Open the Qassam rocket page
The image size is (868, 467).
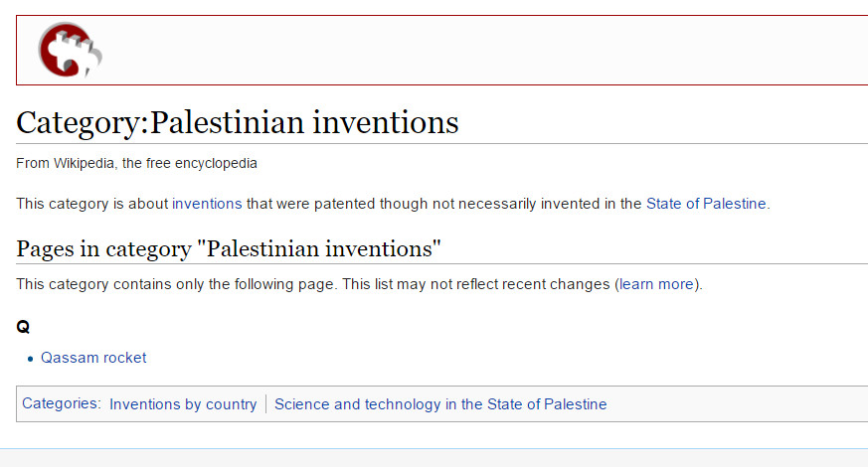point(93,358)
